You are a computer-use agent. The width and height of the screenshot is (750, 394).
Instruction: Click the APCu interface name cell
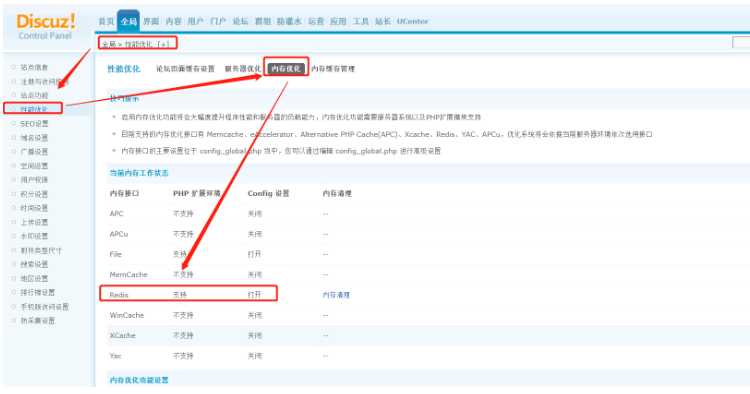click(119, 234)
